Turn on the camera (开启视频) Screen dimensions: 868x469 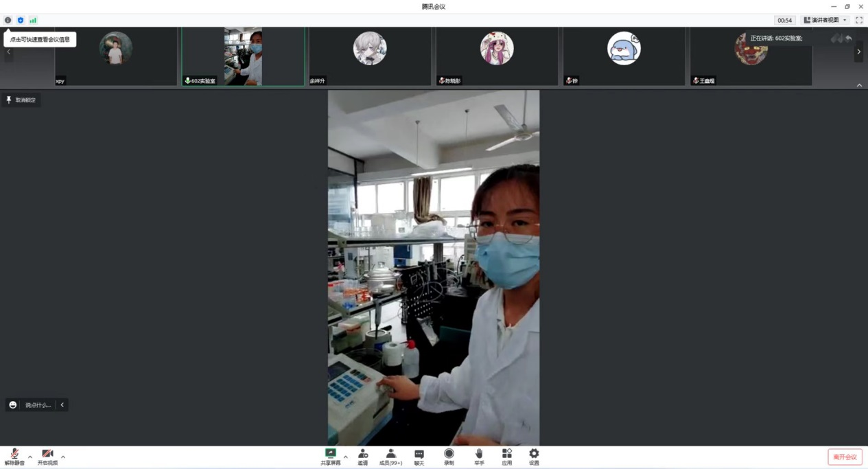47,457
